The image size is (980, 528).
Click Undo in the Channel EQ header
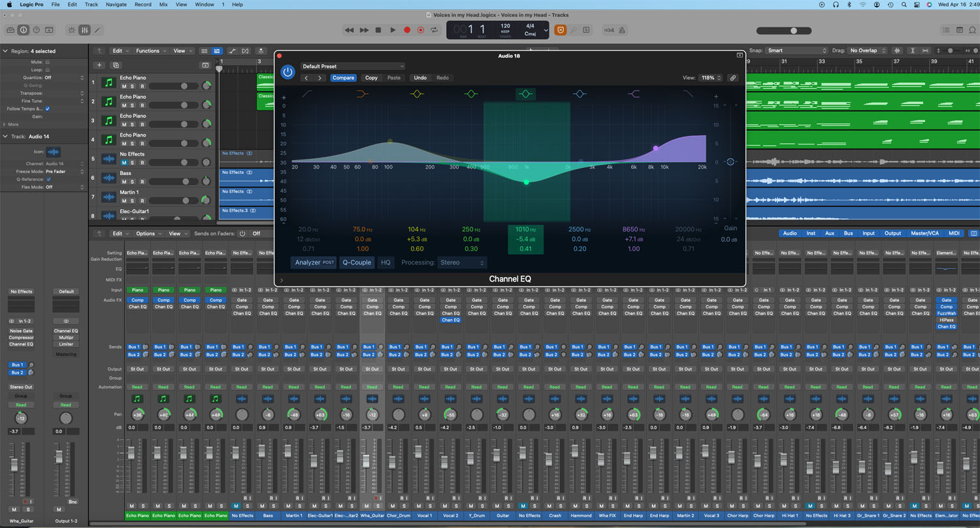click(420, 78)
